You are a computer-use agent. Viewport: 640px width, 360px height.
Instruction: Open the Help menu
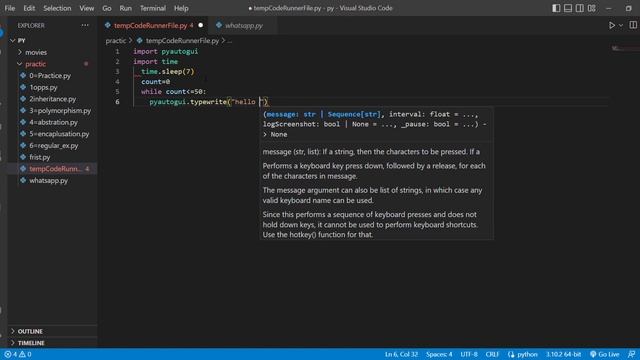tap(181, 8)
